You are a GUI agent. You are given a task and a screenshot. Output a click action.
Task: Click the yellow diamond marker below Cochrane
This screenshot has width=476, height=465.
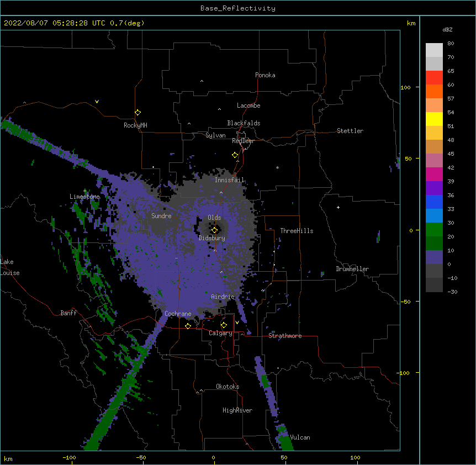[188, 326]
